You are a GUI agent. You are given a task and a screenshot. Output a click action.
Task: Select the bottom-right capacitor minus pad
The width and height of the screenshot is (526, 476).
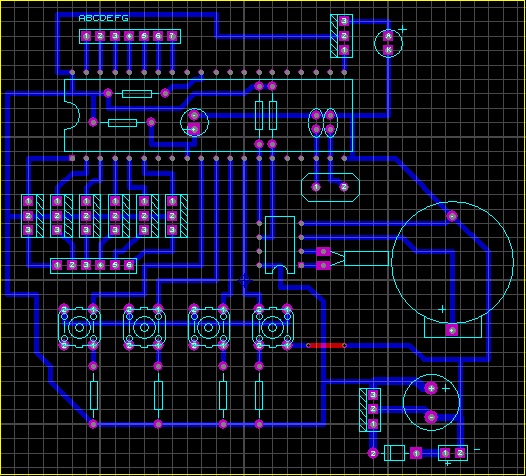pyautogui.click(x=431, y=417)
